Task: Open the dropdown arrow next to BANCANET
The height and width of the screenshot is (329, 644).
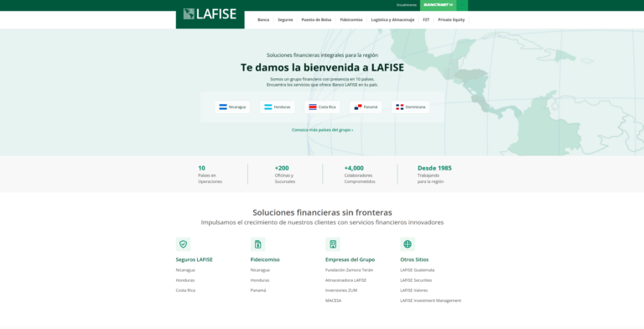Action: click(462, 5)
